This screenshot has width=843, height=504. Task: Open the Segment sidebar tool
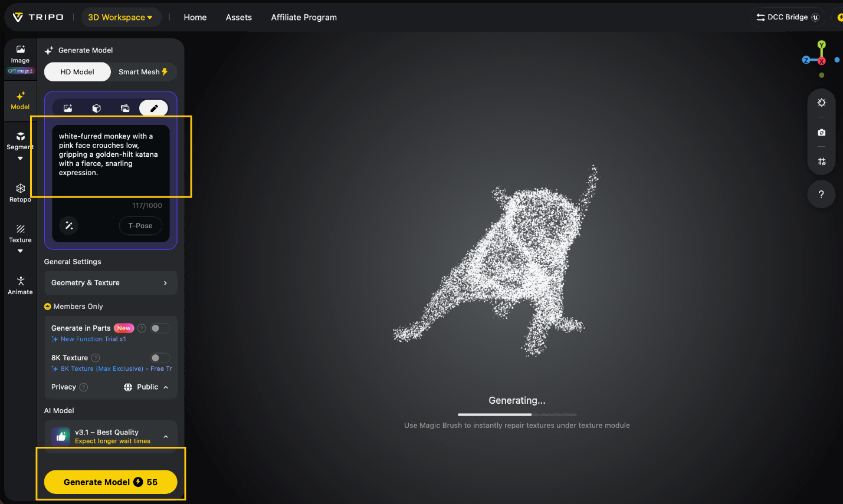[20, 141]
